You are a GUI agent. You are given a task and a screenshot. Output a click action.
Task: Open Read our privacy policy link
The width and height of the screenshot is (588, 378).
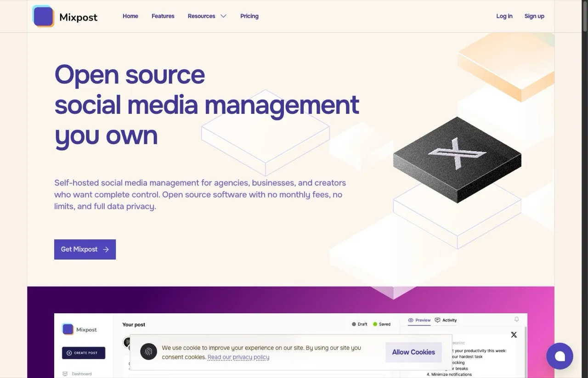coord(238,357)
